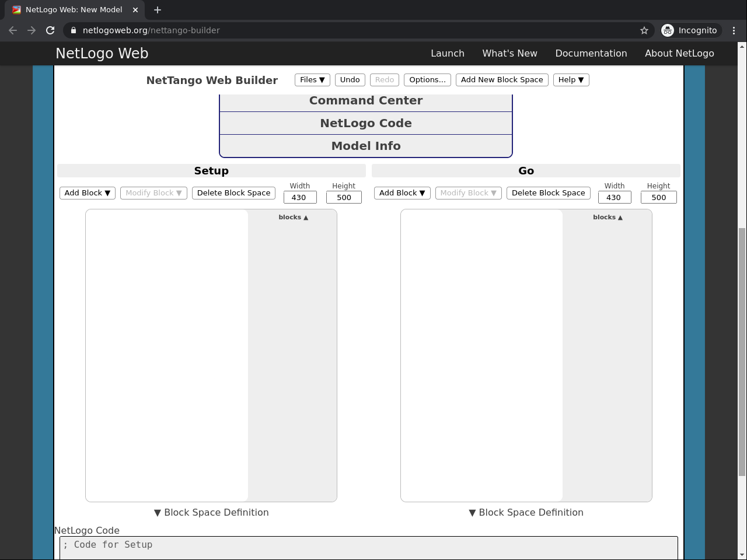Screen dimensions: 747x560
Task: Switch to the Model Info tab
Action: 366,146
